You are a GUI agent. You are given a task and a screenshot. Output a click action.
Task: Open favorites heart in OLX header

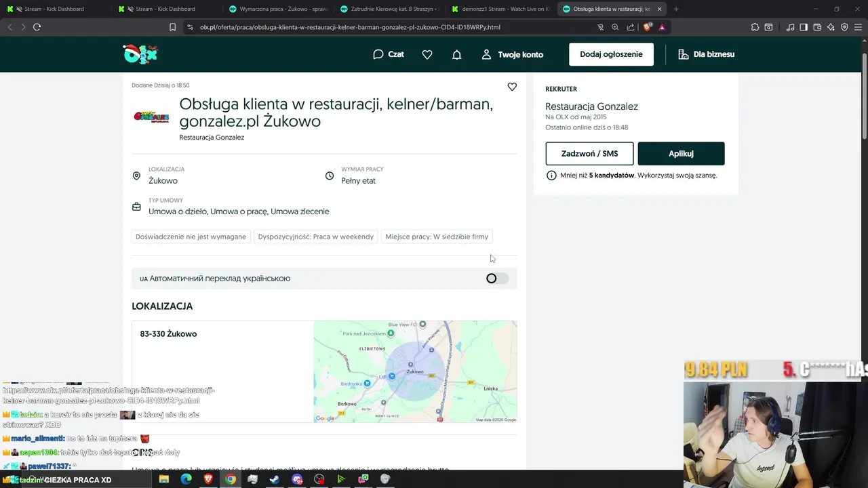coord(427,54)
